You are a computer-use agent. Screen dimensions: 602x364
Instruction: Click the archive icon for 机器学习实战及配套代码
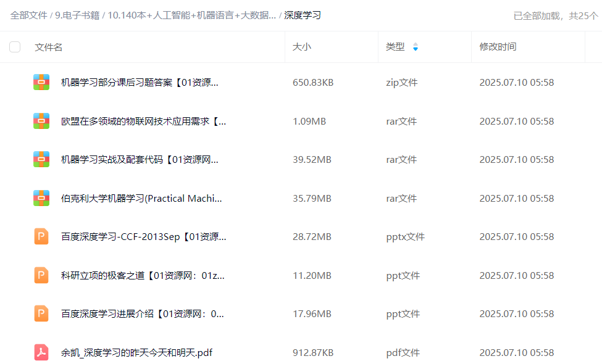click(x=41, y=159)
